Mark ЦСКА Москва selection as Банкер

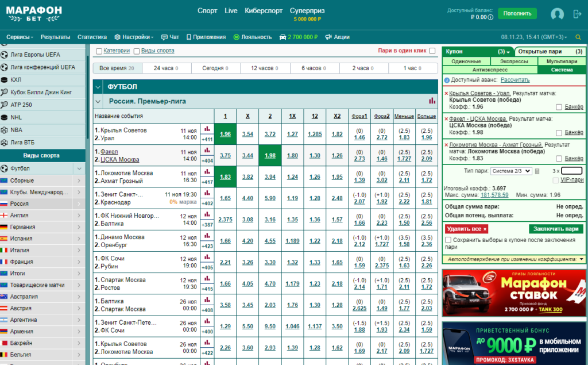[x=559, y=133]
